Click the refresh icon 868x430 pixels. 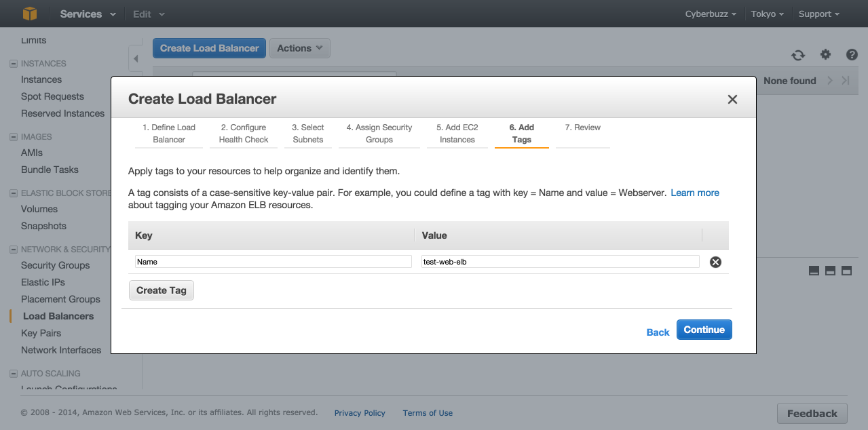[798, 55]
